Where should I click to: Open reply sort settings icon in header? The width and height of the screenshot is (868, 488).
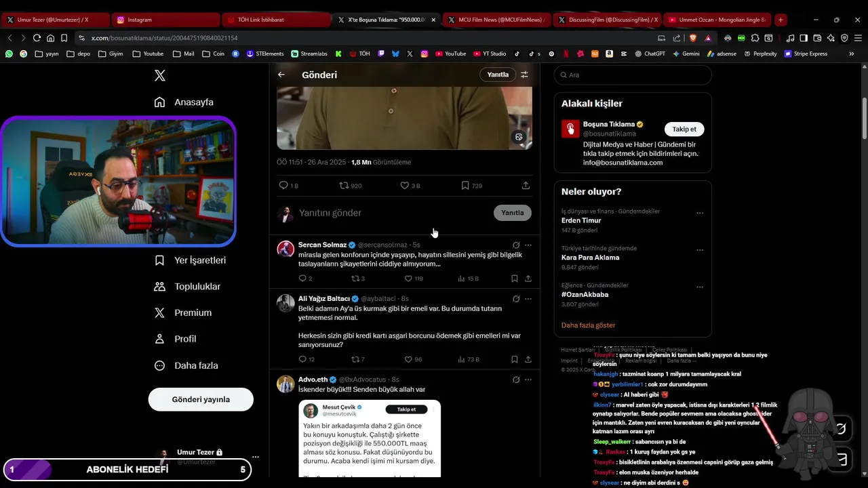click(x=524, y=75)
